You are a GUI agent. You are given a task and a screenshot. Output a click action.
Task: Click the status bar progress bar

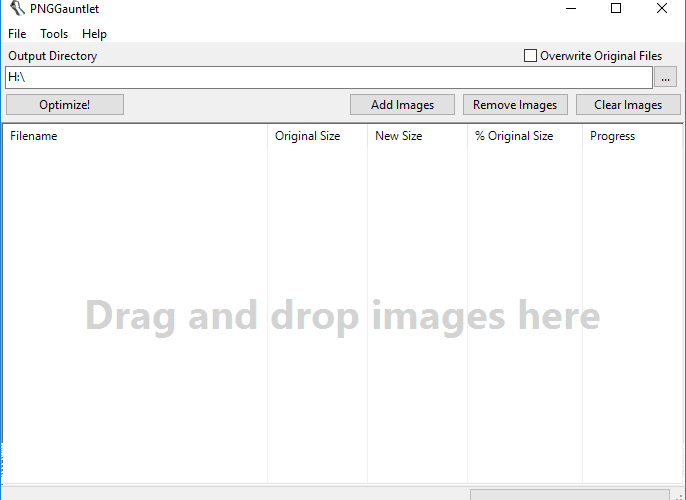[570, 495]
